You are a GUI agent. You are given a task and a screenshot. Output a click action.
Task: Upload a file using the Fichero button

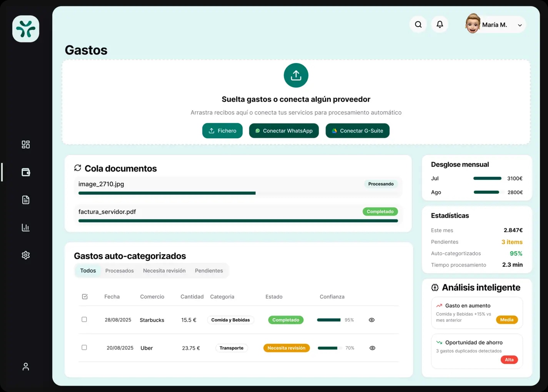pos(222,130)
